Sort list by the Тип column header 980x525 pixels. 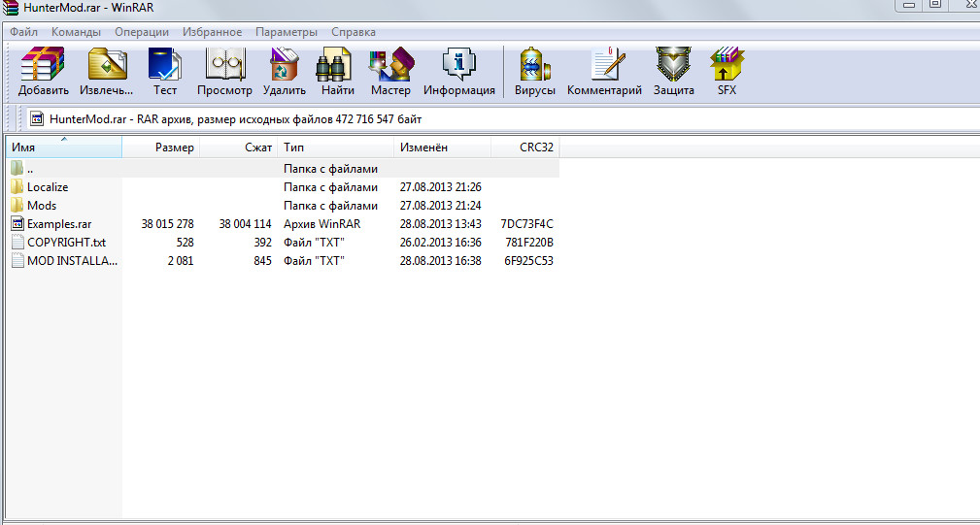click(x=336, y=148)
